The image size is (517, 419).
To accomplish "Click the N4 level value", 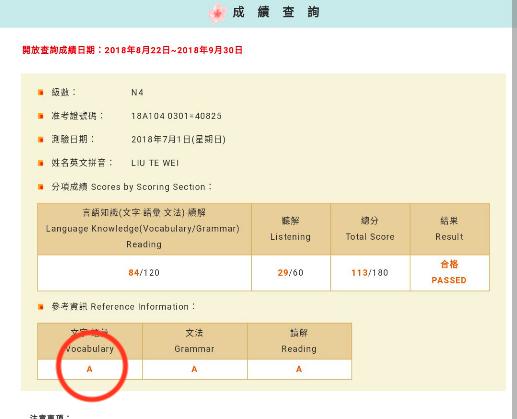I will point(137,92).
